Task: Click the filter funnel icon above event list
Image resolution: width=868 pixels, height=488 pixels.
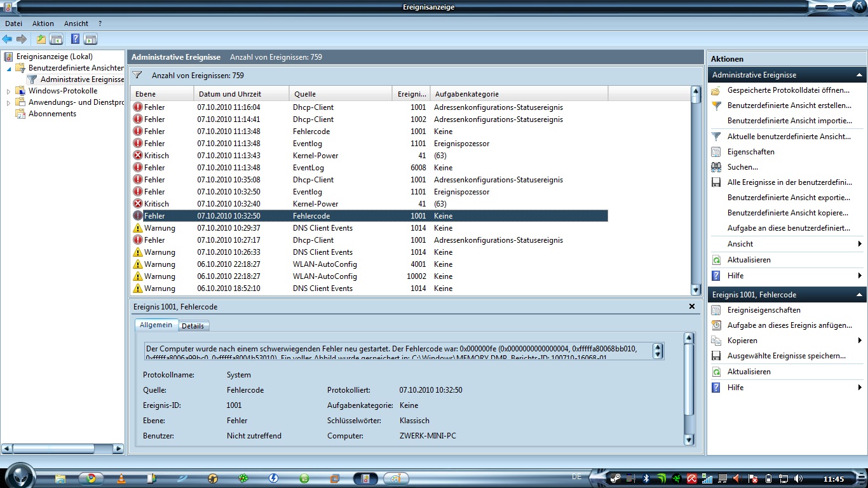Action: click(137, 75)
